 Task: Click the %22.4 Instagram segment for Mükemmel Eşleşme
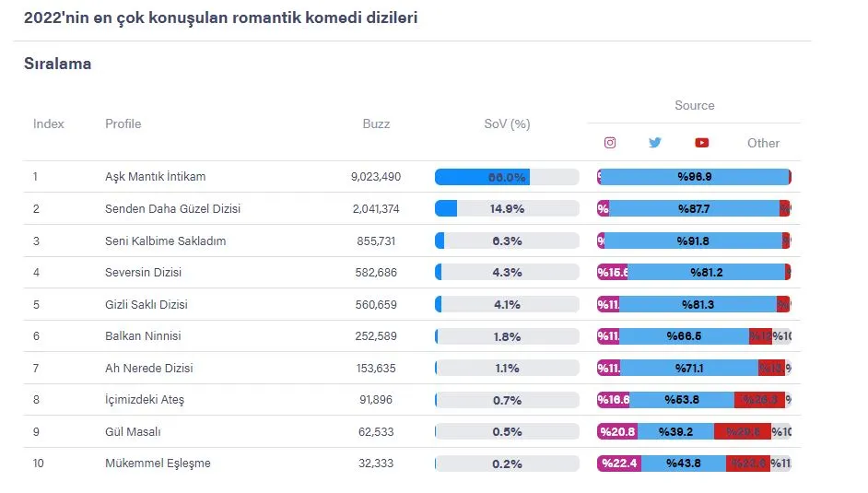tap(619, 464)
